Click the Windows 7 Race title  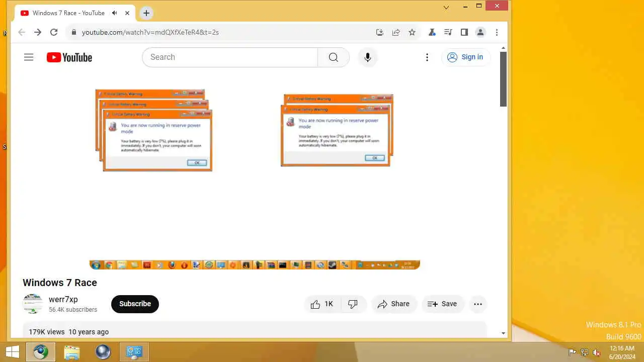pyautogui.click(x=60, y=283)
